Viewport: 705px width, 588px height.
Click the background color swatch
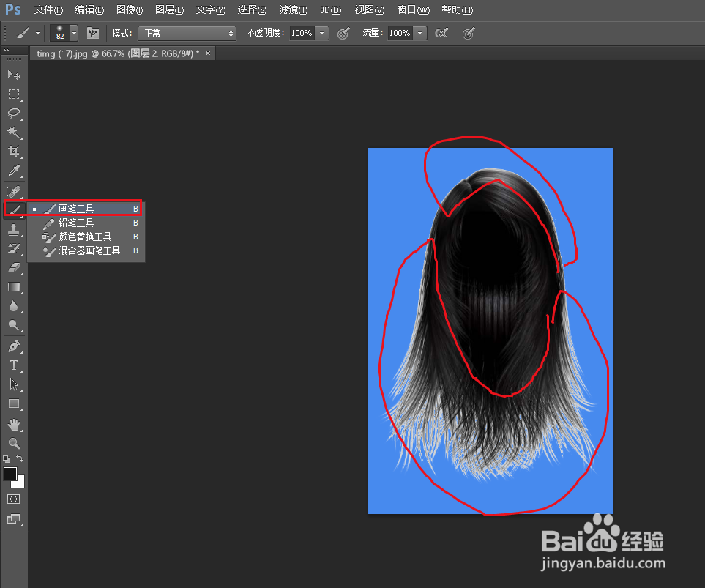(20, 483)
